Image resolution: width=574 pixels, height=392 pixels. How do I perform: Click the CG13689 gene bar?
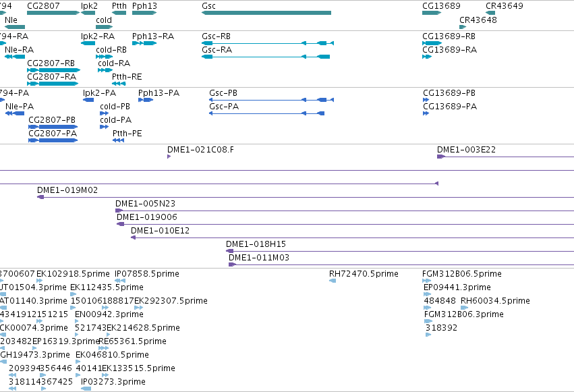(432, 13)
